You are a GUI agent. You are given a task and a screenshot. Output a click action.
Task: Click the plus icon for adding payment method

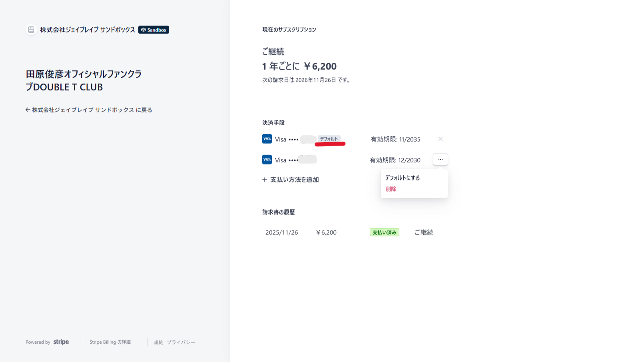[x=265, y=180]
